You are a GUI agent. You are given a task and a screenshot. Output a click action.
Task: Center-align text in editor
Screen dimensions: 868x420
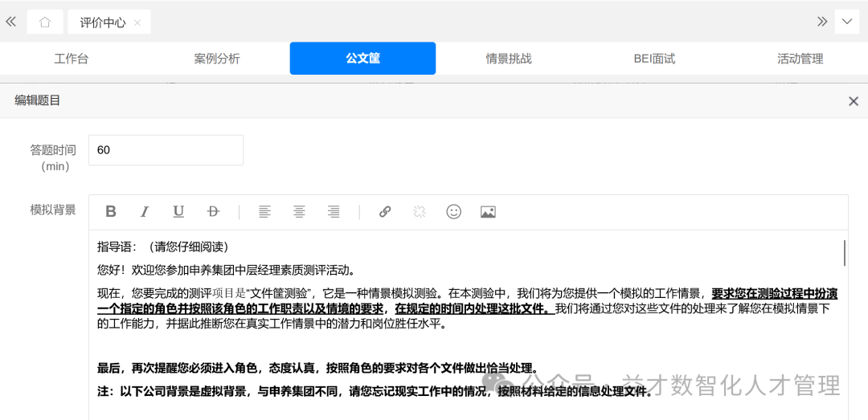click(300, 211)
